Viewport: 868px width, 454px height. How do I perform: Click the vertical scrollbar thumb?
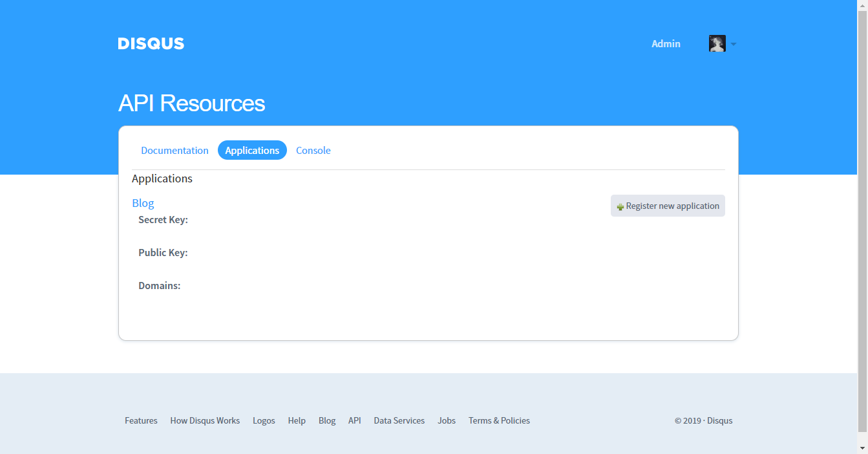pos(862,221)
